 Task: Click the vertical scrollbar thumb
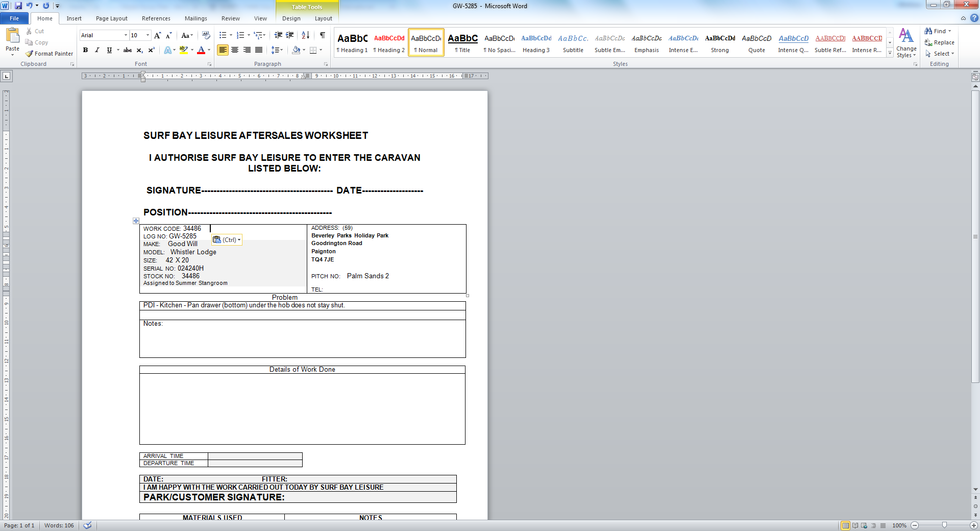click(x=975, y=236)
